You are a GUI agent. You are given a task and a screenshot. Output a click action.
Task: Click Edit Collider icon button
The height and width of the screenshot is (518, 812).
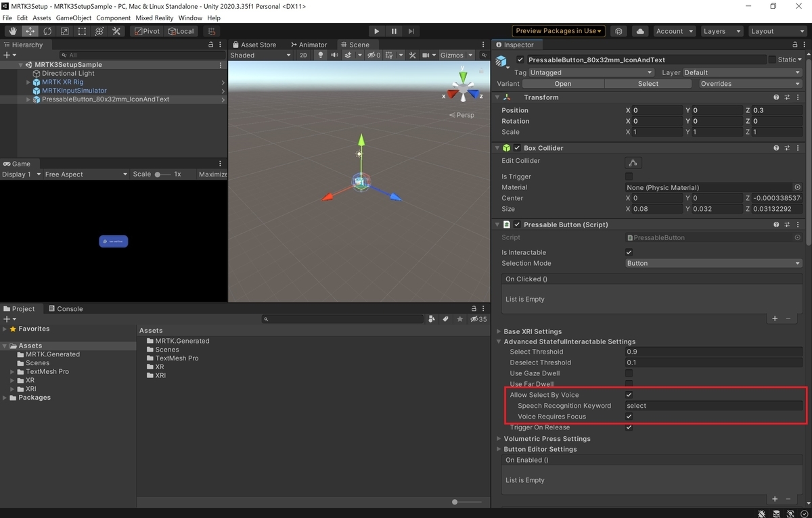(x=633, y=162)
